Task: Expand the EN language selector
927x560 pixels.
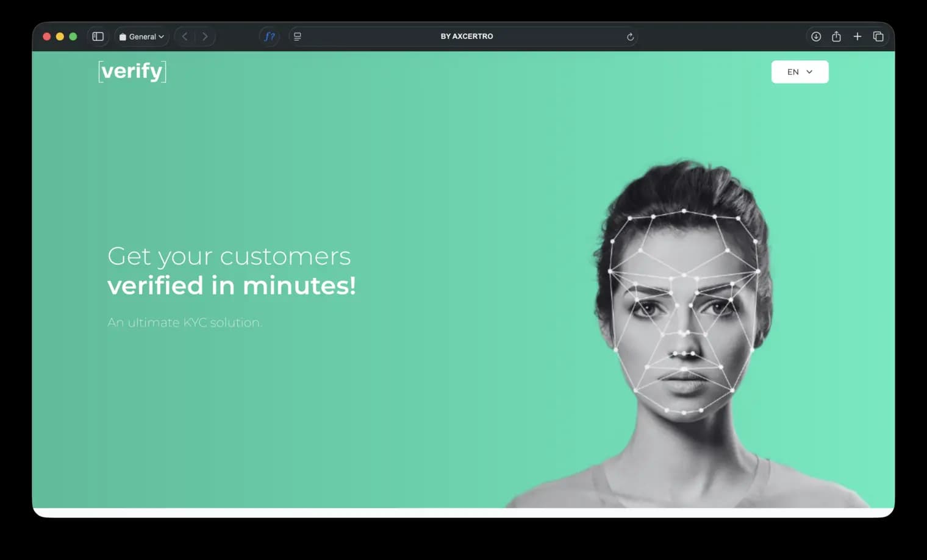Action: click(x=809, y=71)
